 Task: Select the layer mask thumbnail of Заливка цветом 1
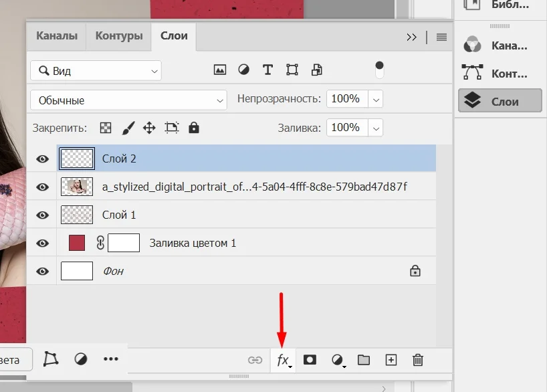click(x=124, y=243)
